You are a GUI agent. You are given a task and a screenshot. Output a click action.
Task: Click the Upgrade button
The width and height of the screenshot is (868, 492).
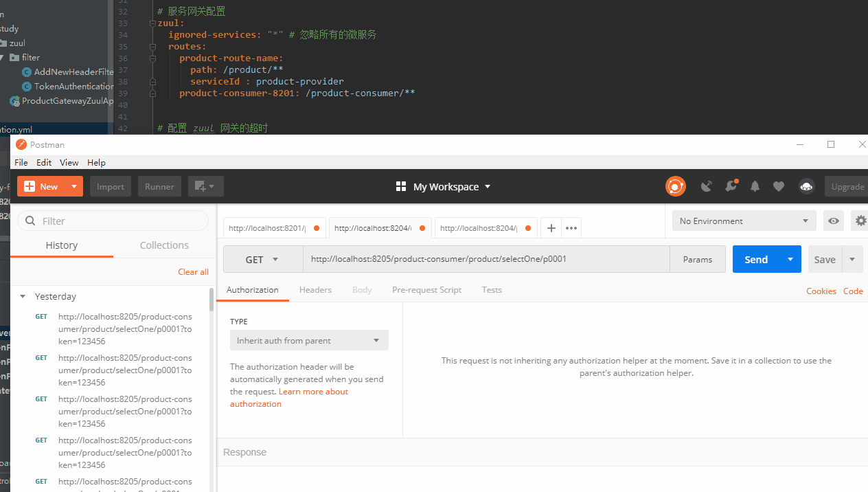tap(847, 186)
